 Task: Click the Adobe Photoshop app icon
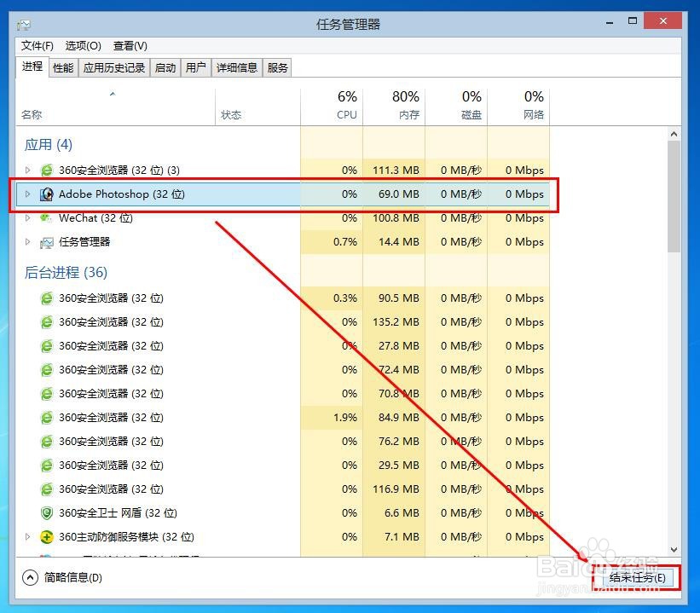(46, 194)
